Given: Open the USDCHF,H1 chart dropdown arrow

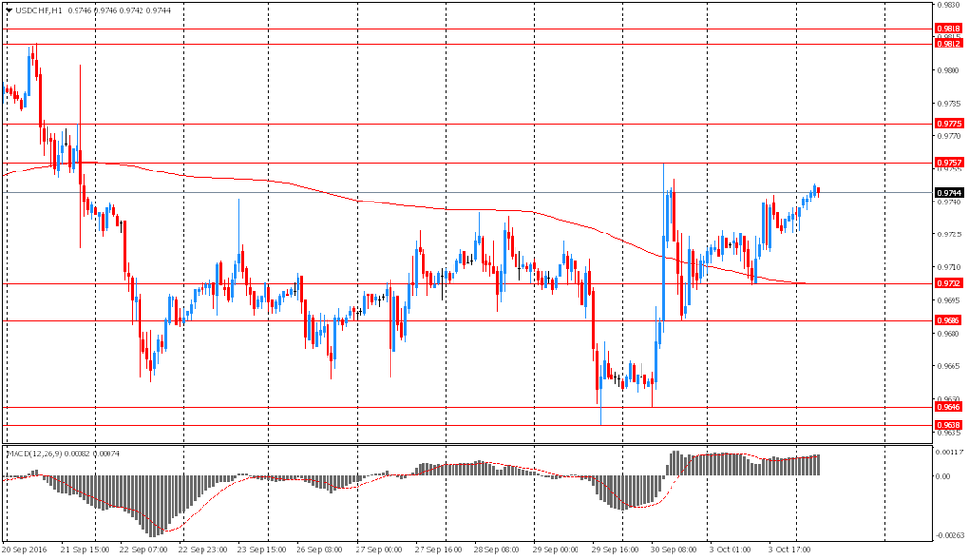Looking at the screenshot, I should click(x=8, y=10).
